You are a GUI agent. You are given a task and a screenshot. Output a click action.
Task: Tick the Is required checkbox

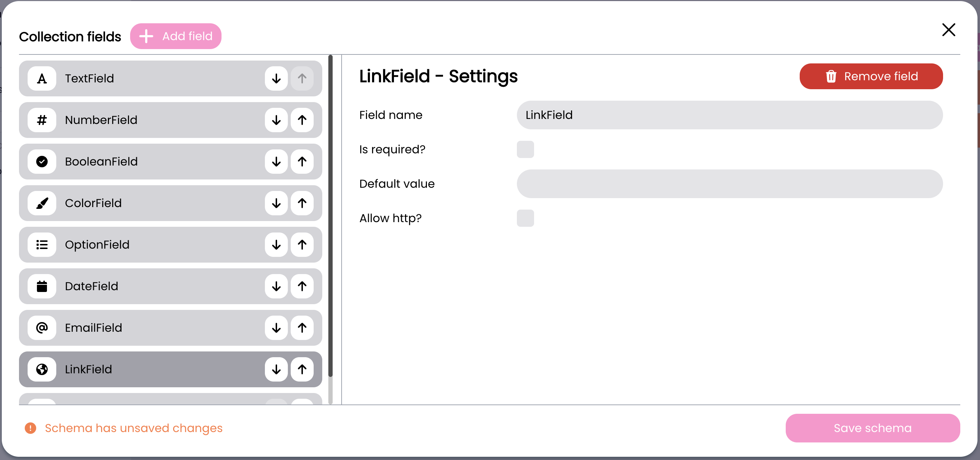point(525,149)
